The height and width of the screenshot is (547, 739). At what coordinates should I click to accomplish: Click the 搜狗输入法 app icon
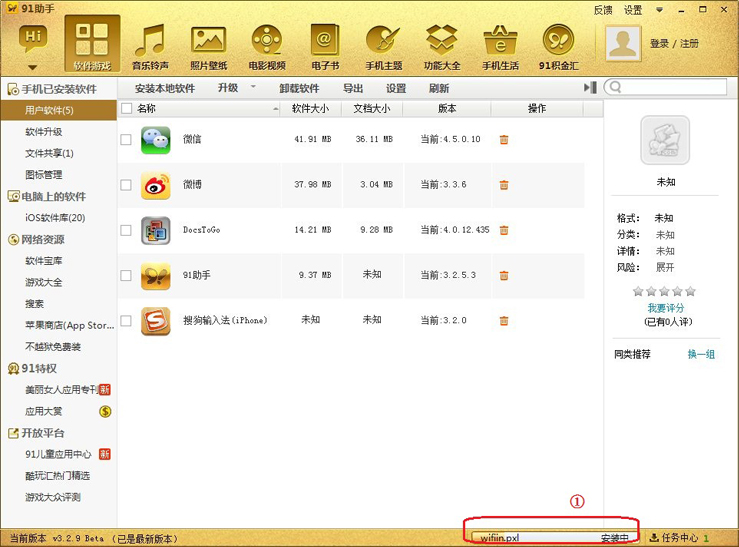tap(156, 321)
